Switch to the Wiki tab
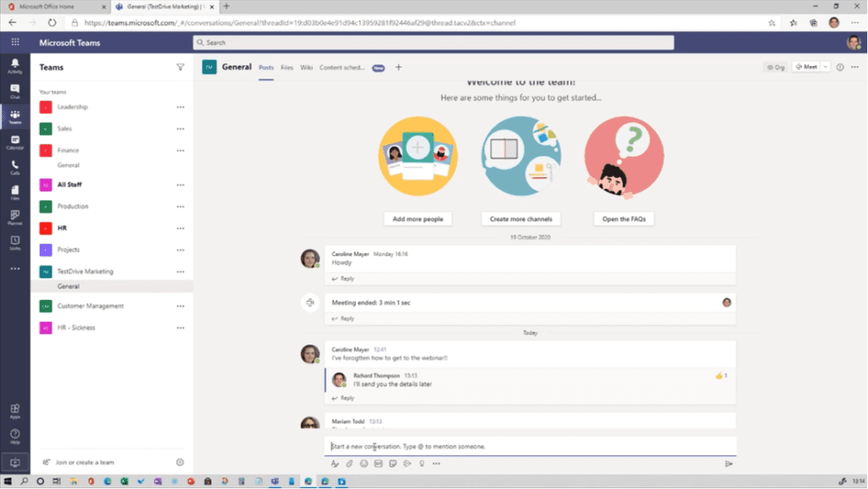This screenshot has width=868, height=489. point(306,66)
